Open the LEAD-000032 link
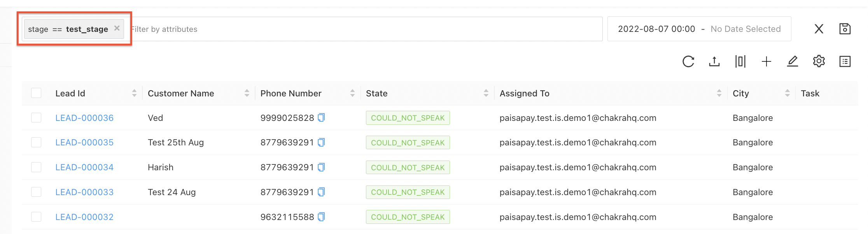Viewport: 868px width, 234px height. (84, 217)
